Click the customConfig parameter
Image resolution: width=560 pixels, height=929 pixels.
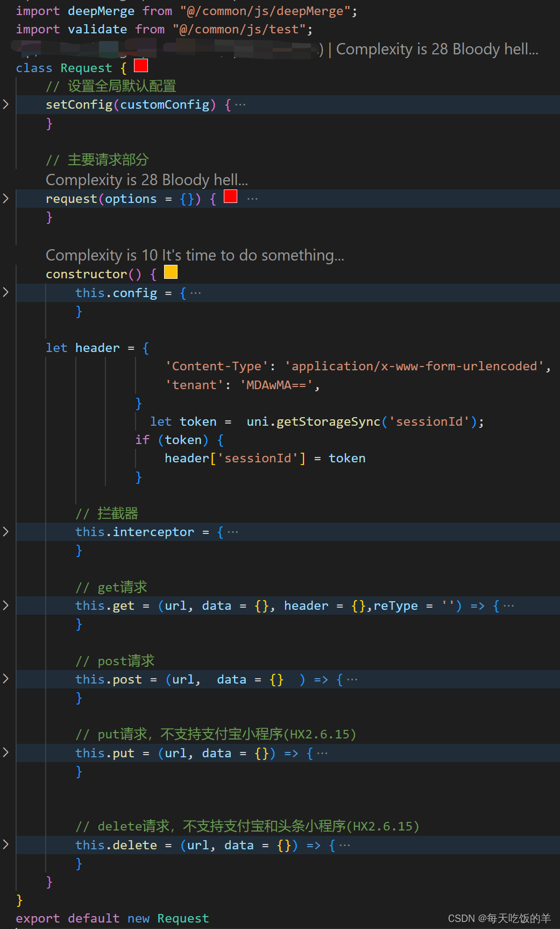[x=165, y=104]
